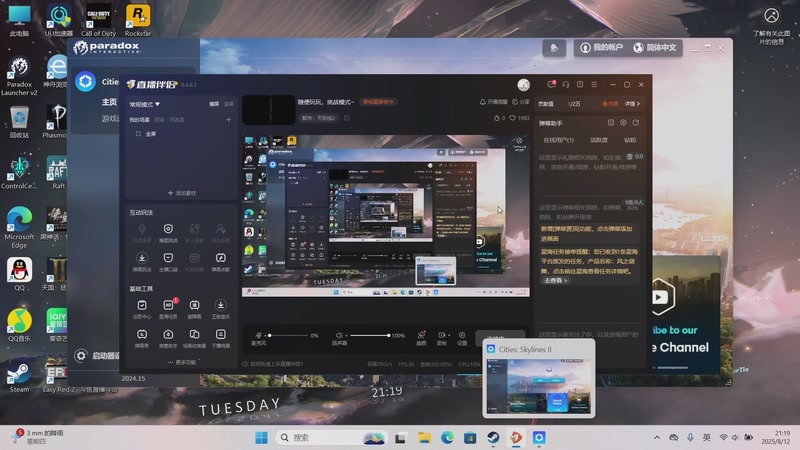Open Rockstar launcher desktop shortcut
This screenshot has height=450, width=800.
coord(138,20)
